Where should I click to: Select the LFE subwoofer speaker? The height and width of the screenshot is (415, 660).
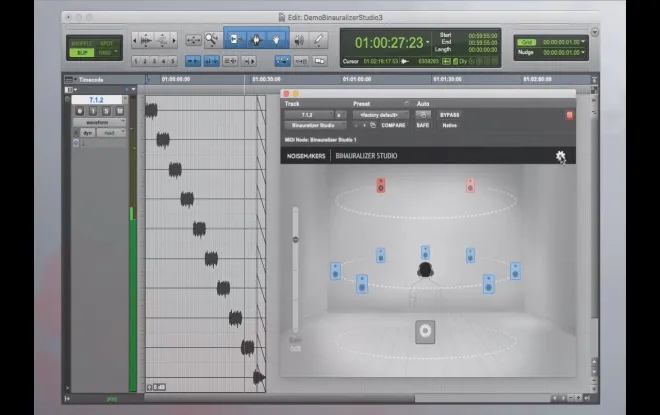[425, 332]
